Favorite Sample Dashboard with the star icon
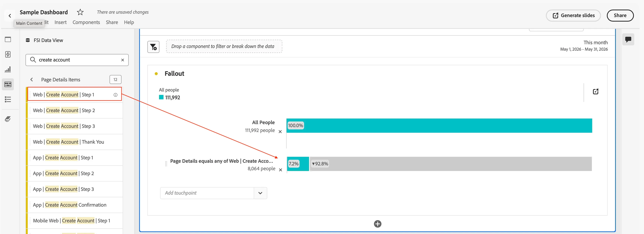The height and width of the screenshot is (234, 644). click(x=80, y=12)
